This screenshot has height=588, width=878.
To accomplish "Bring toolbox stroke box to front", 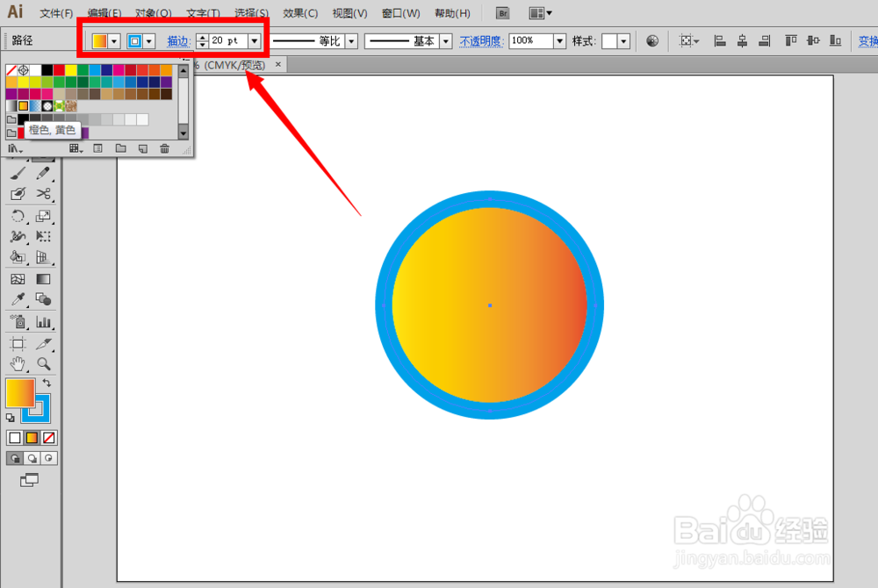I will (41, 414).
